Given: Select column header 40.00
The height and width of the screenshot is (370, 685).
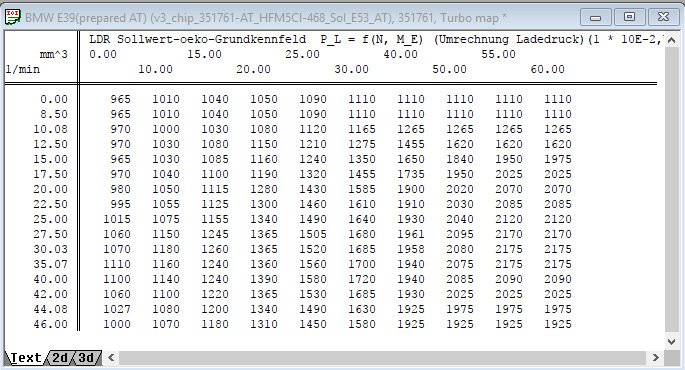Looking at the screenshot, I should (401, 54).
